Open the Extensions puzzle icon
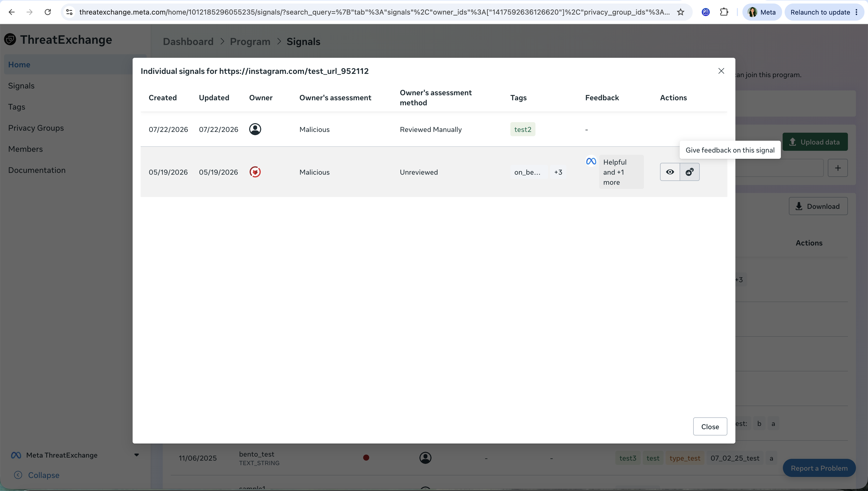 point(724,12)
